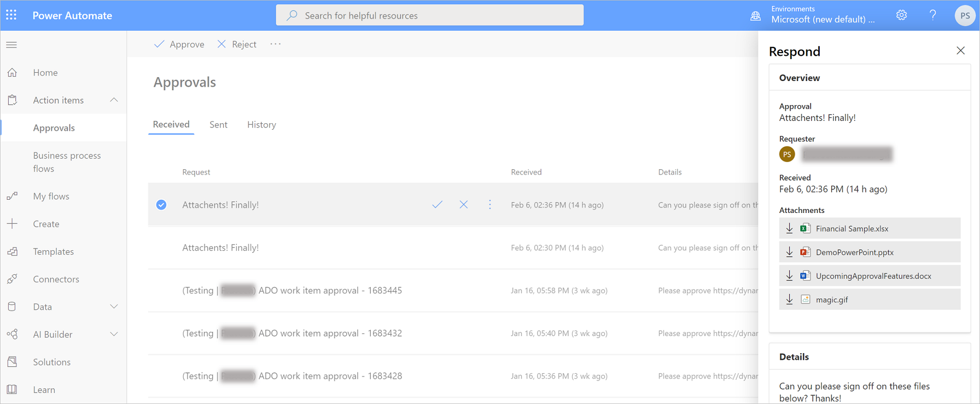The width and height of the screenshot is (980, 404).
Task: Deselect the checked Attachents! Finally! row checkbox
Action: click(161, 205)
